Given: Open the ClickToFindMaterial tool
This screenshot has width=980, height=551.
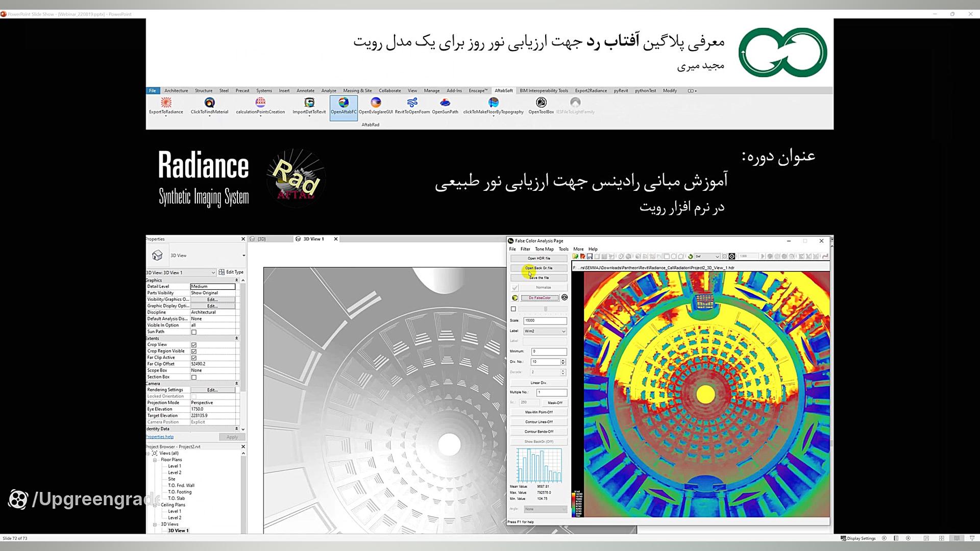Looking at the screenshot, I should [x=209, y=106].
